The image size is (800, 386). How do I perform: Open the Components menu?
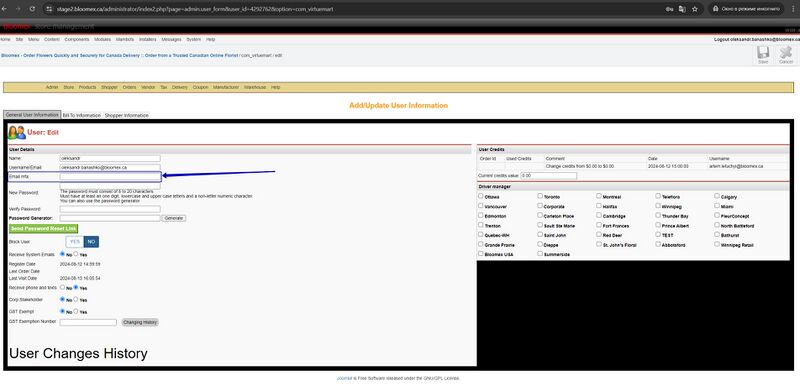click(77, 39)
